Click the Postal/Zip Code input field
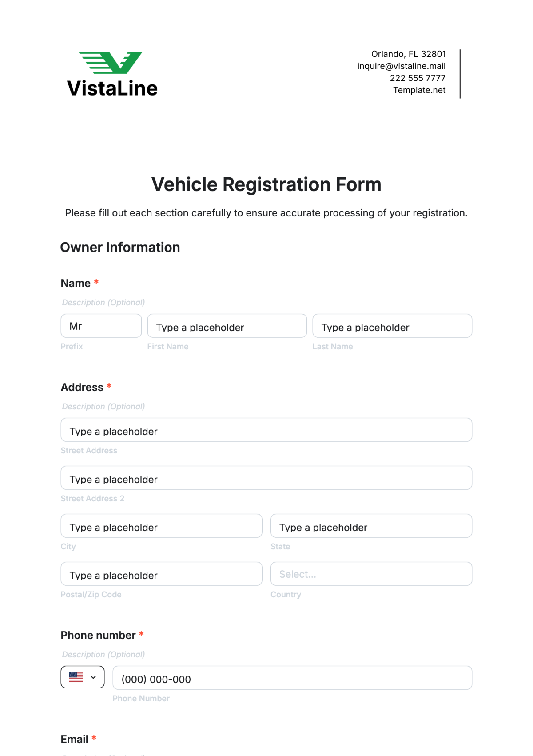 point(161,574)
